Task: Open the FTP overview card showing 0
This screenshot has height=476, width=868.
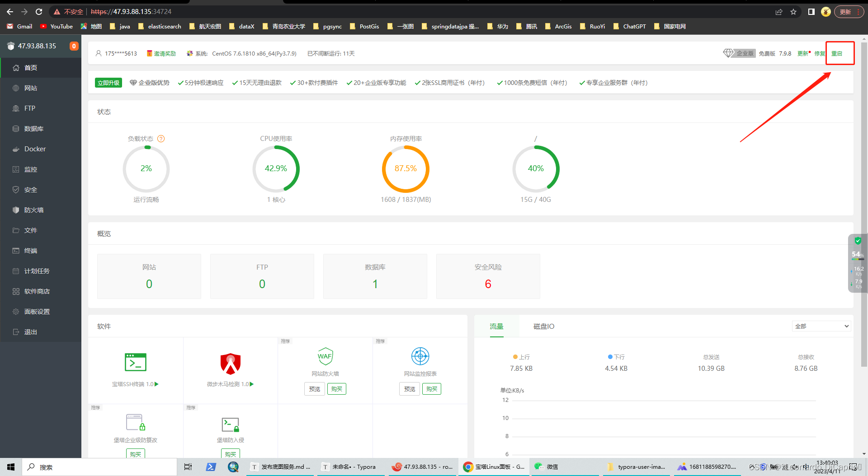Action: point(262,276)
